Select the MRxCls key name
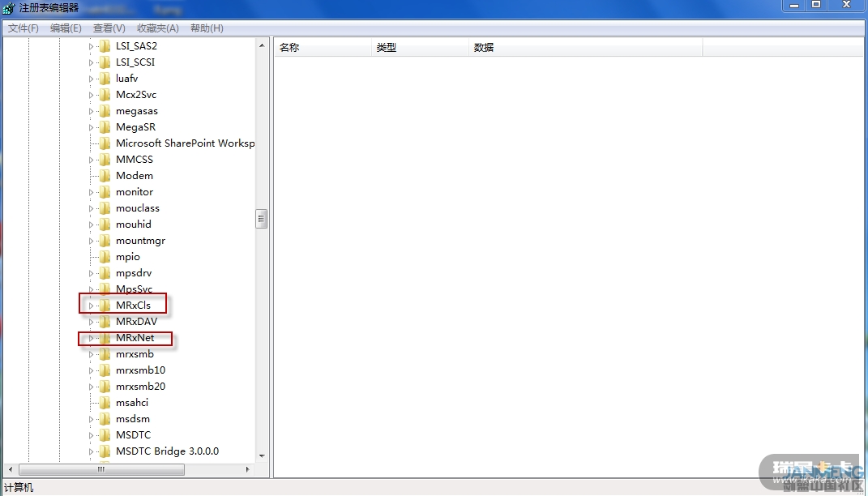Screen dimensions: 868x496 point(133,305)
